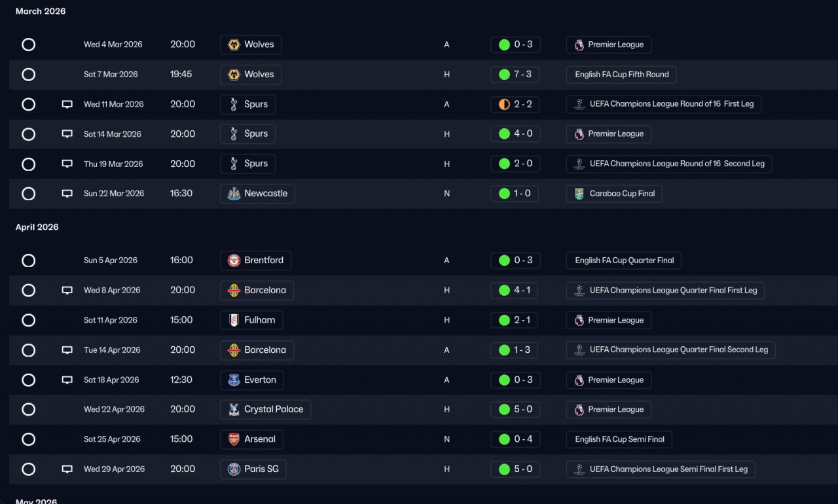Click the April 2026 month heading
838x504 pixels.
tap(37, 227)
